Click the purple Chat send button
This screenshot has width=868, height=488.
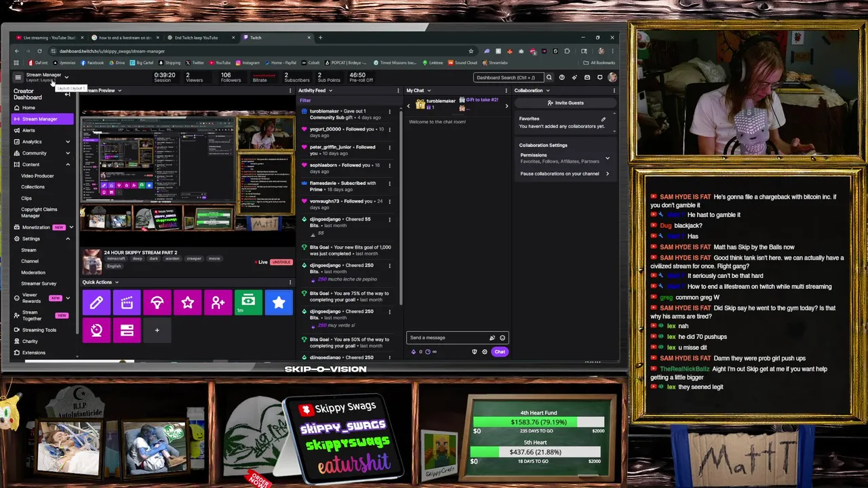[x=500, y=352]
